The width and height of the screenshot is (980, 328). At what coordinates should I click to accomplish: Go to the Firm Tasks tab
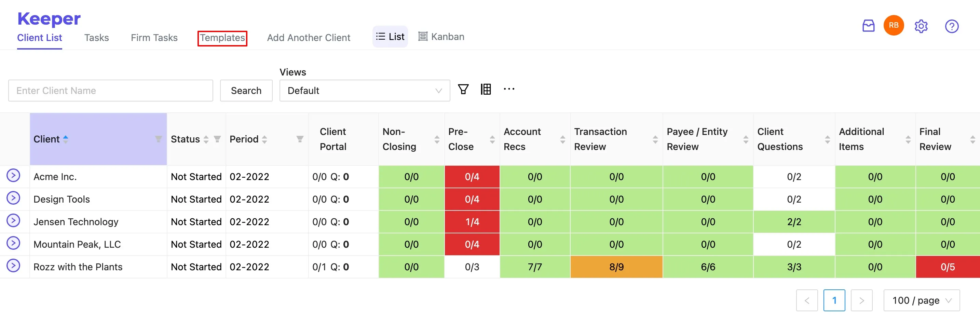[x=154, y=38]
